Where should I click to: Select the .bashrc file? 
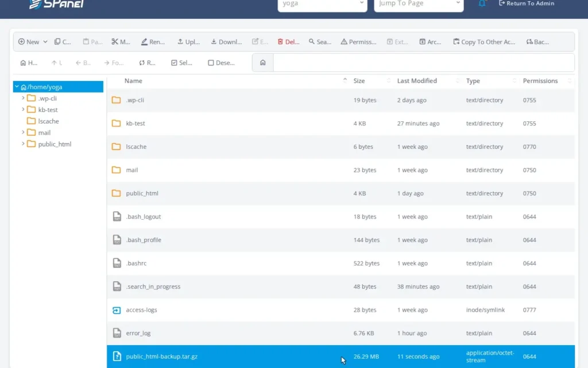pos(341,263)
